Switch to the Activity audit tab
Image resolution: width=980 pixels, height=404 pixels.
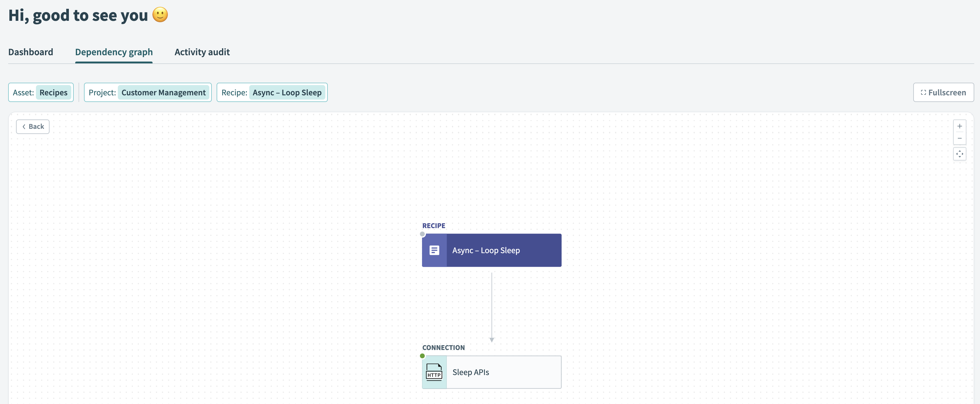[x=202, y=52]
